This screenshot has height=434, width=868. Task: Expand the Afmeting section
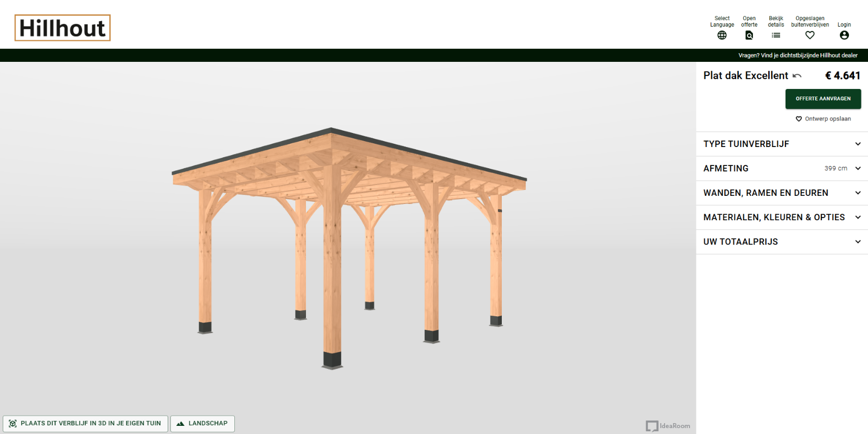[x=781, y=168]
